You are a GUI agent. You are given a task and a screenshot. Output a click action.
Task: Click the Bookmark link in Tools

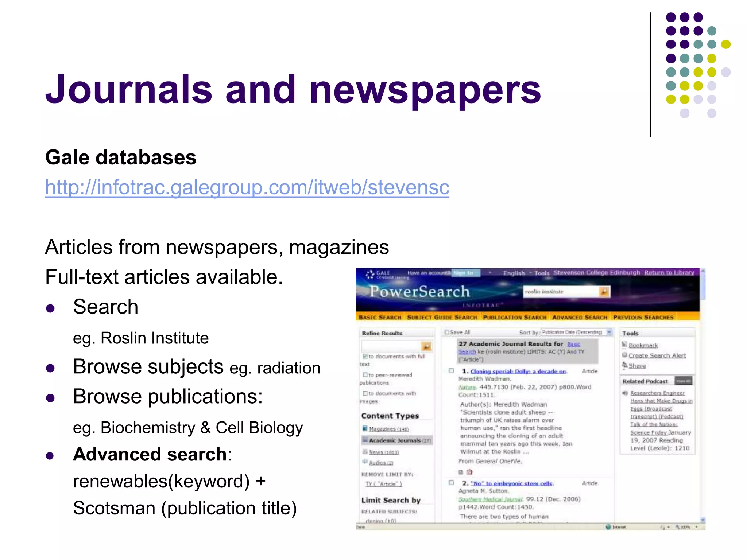click(643, 345)
